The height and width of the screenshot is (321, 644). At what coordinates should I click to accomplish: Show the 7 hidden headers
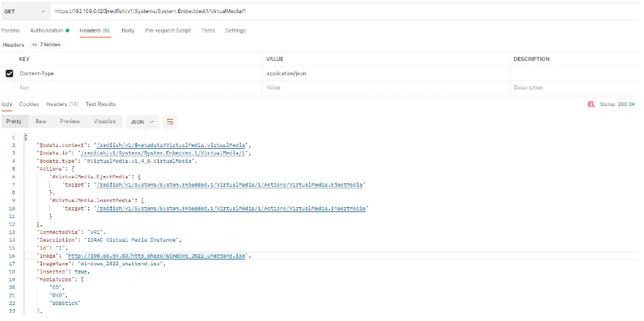pos(46,44)
